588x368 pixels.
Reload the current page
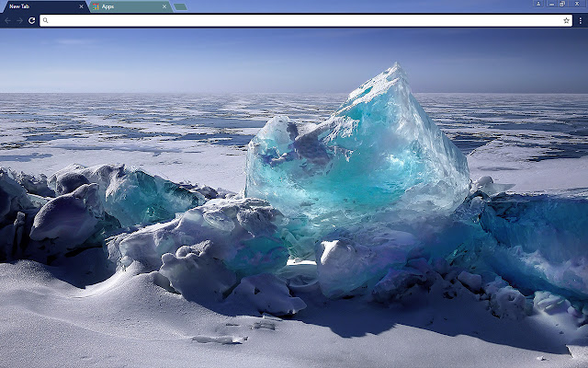tap(32, 20)
